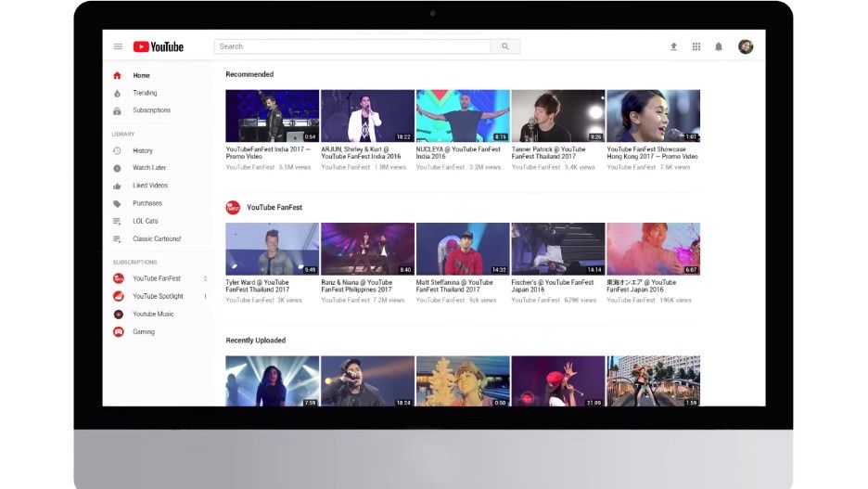Click title 'NUCLEYA @ YouTube FanFest India 2016'

(458, 153)
